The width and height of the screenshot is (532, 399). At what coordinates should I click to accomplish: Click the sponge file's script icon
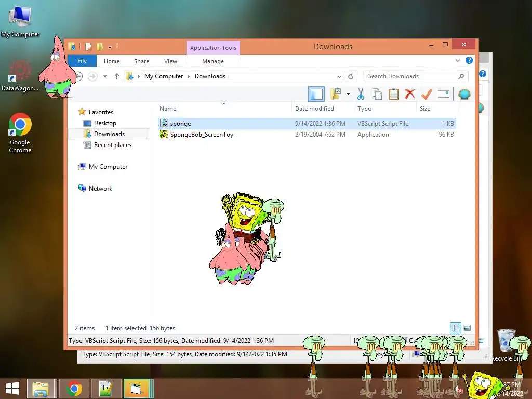pyautogui.click(x=164, y=124)
